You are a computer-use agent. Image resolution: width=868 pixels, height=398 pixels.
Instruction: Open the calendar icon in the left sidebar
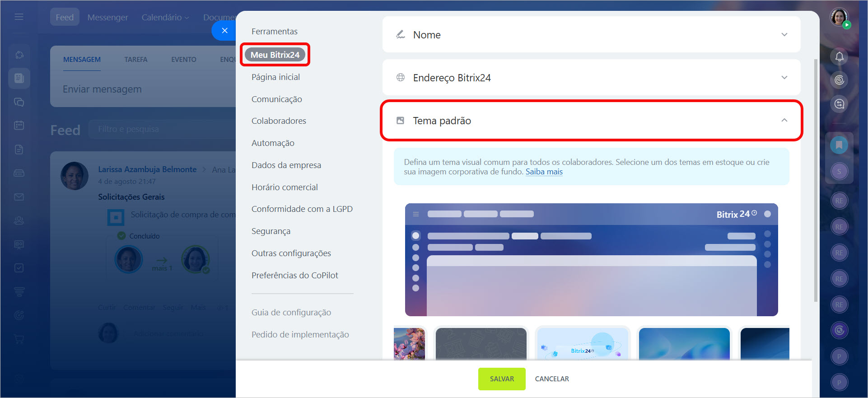[x=19, y=125]
